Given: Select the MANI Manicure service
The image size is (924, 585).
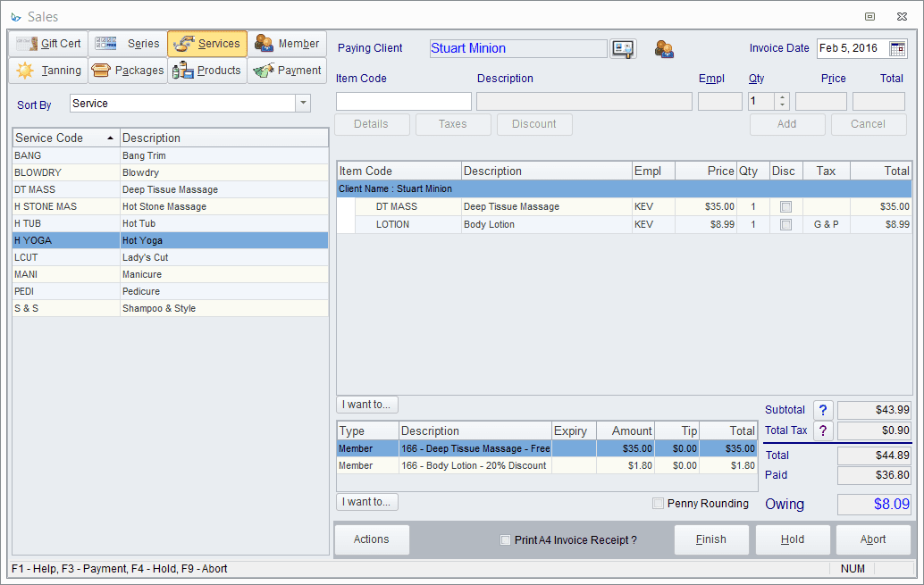Looking at the screenshot, I should [x=171, y=274].
